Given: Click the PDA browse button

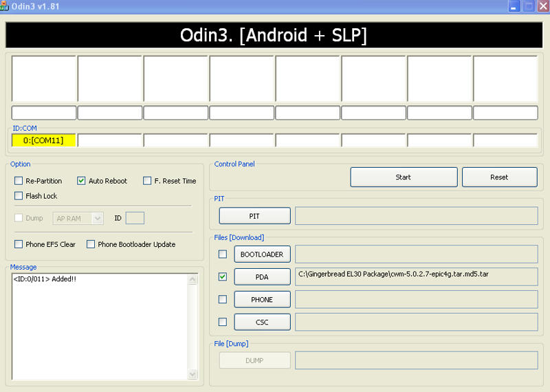Looking at the screenshot, I should coord(262,277).
